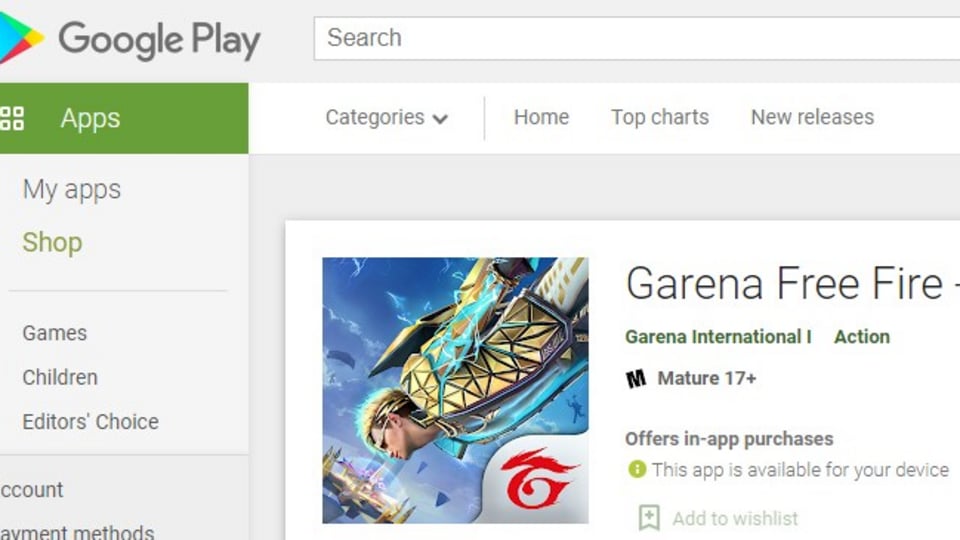Image resolution: width=960 pixels, height=540 pixels.
Task: Open My apps in the sidebar
Action: pyautogui.click(x=72, y=190)
